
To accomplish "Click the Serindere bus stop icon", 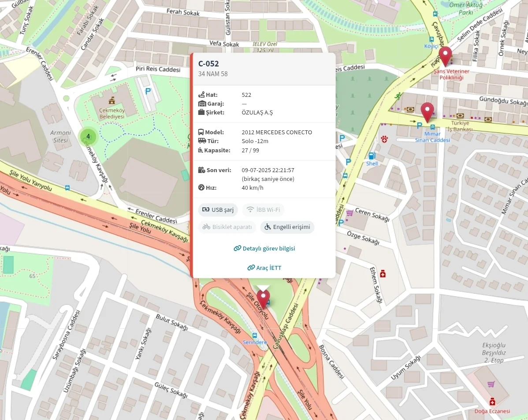I will point(254,335).
